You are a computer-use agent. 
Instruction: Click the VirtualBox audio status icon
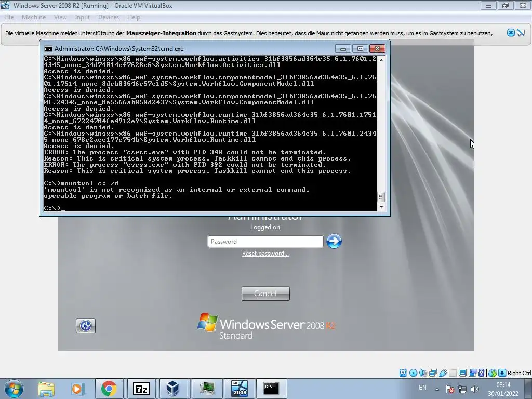tap(423, 373)
